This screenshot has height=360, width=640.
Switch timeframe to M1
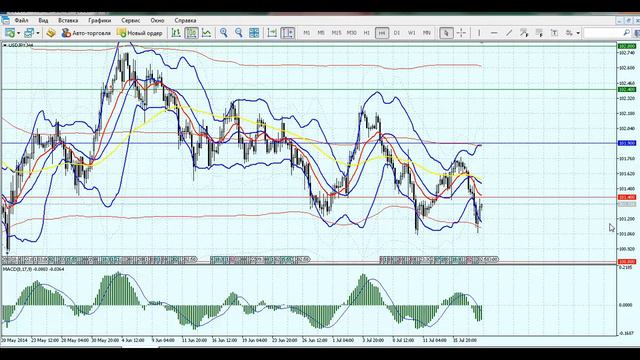307,33
